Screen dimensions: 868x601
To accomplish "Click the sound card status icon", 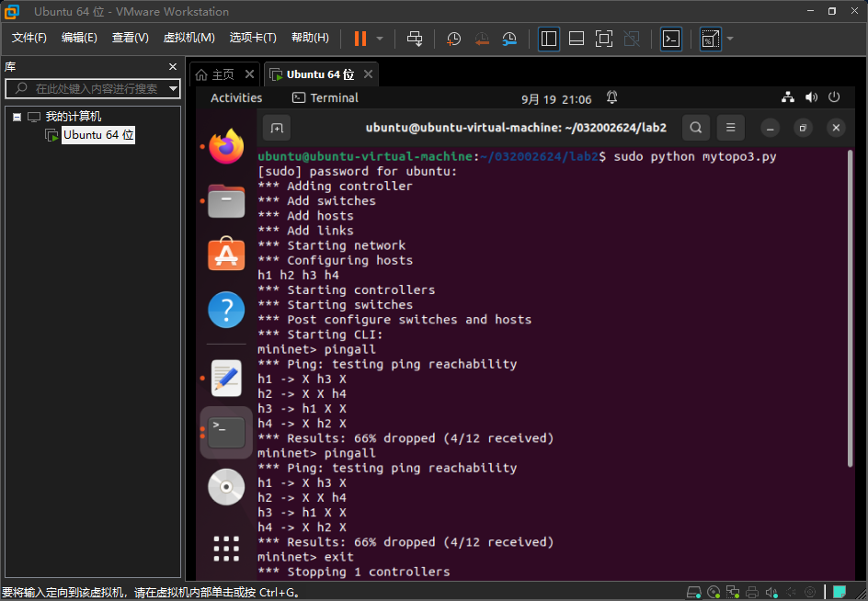I will 771,592.
